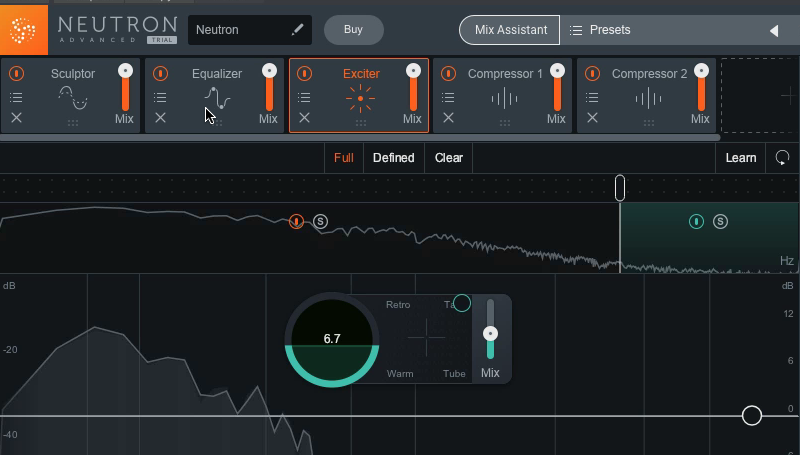
Task: Select Full exciter mode
Action: pyautogui.click(x=344, y=158)
